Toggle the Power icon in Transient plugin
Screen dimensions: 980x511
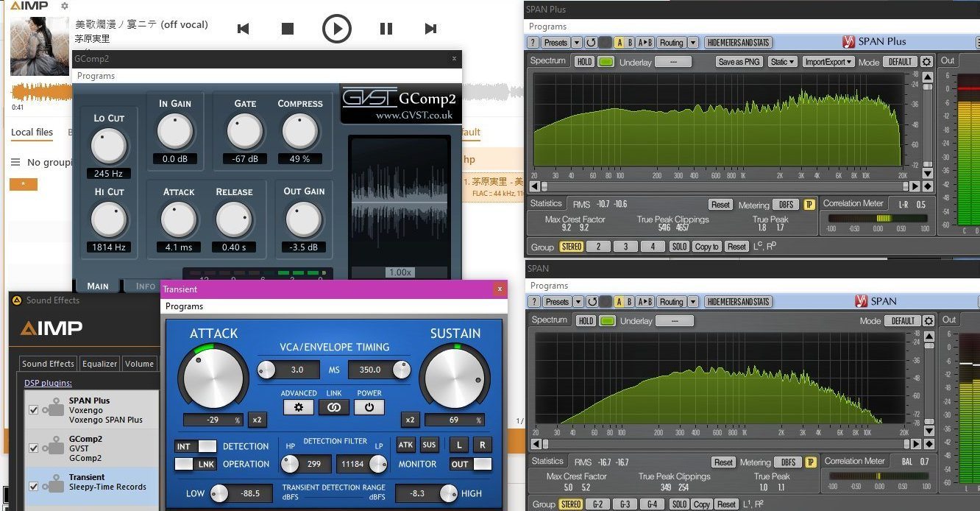tap(369, 406)
